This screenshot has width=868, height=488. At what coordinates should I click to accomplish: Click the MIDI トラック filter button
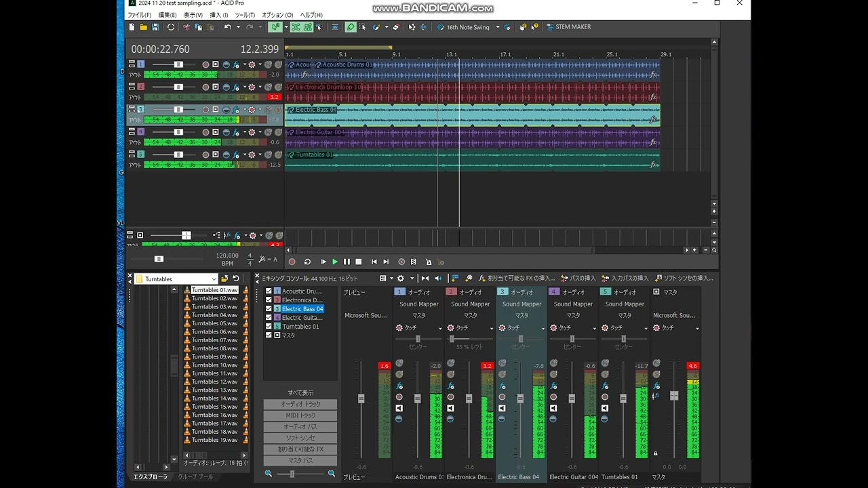(300, 415)
